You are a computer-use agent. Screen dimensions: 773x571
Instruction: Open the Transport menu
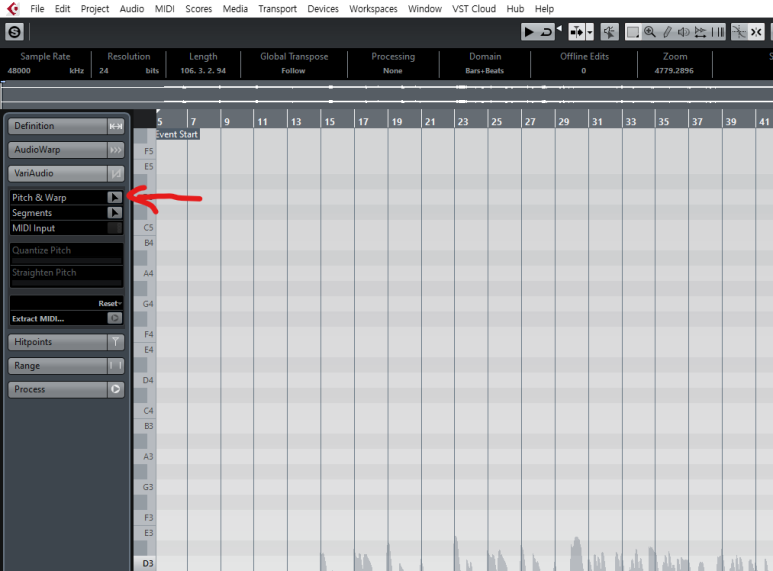[x=278, y=9]
